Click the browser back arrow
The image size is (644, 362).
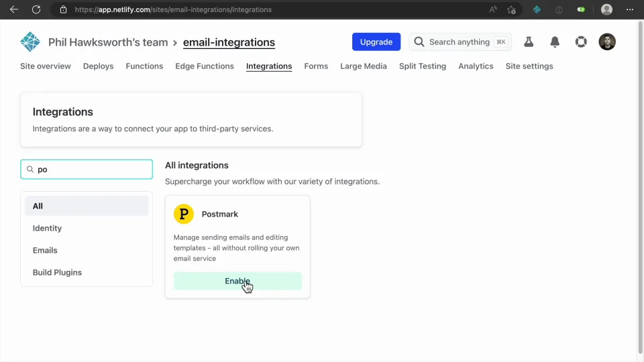[x=14, y=9]
